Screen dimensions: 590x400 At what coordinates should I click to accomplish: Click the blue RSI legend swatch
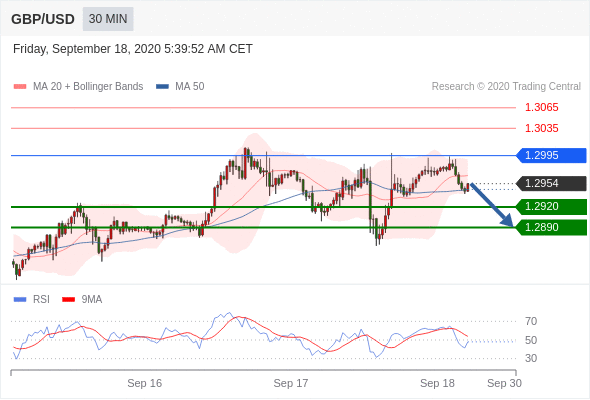tap(20, 300)
